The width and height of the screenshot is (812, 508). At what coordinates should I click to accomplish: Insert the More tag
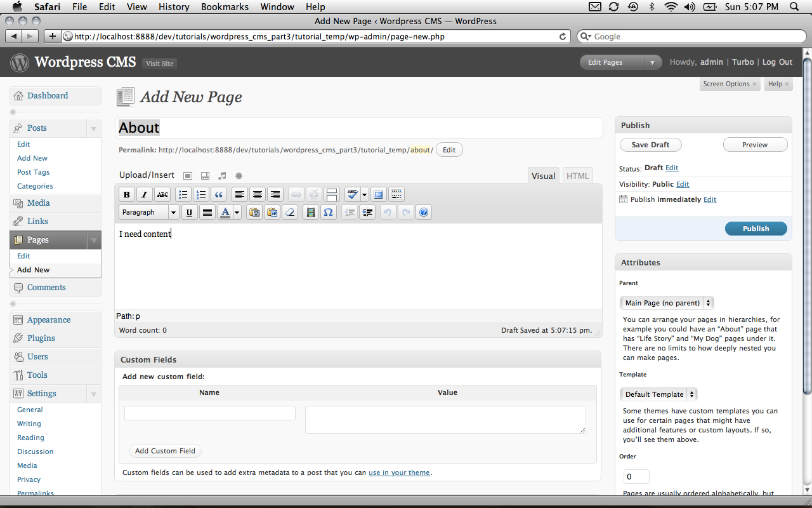pos(331,194)
